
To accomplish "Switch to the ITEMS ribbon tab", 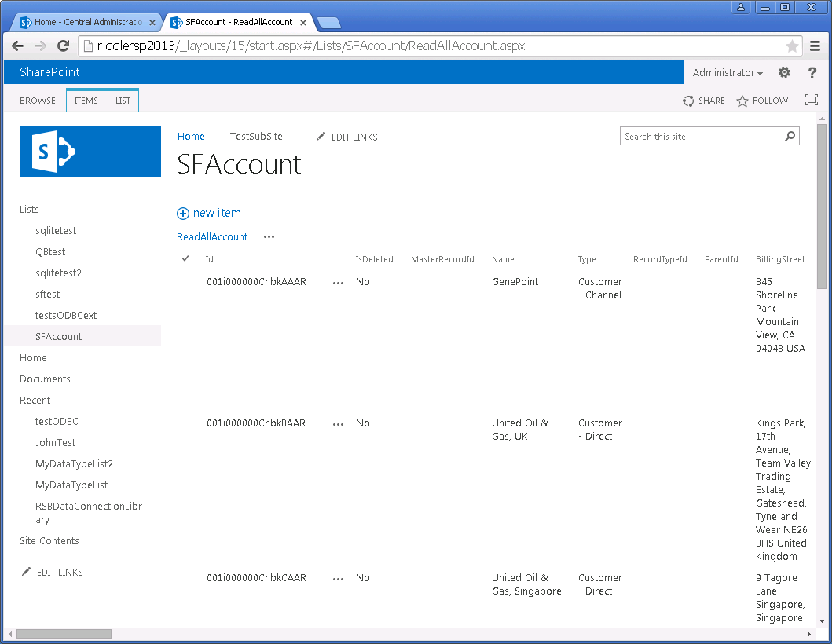I will point(86,101).
